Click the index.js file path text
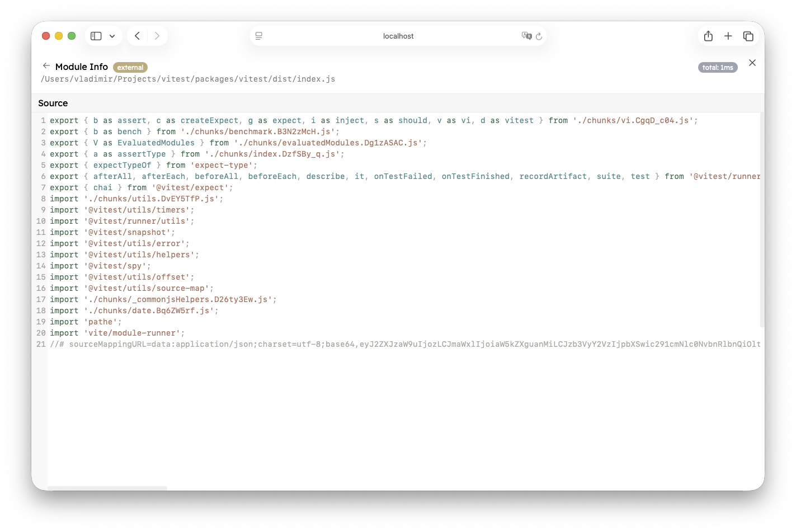796x532 pixels. (187, 79)
